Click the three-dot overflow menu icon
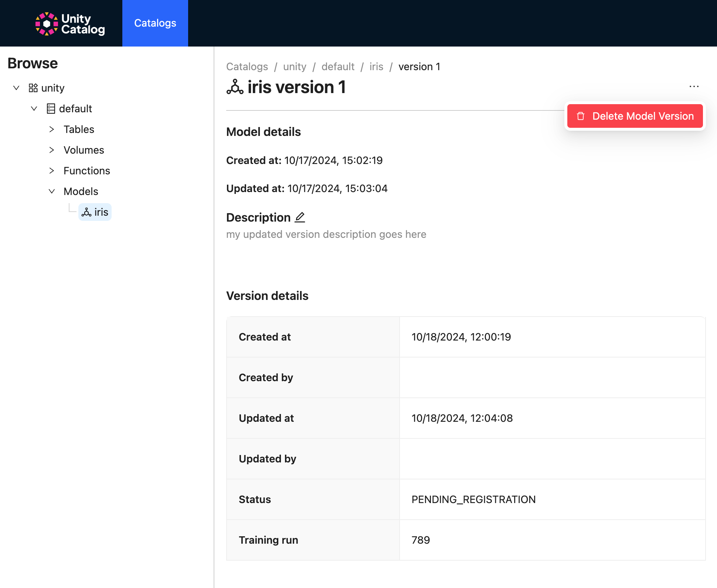 click(x=694, y=86)
